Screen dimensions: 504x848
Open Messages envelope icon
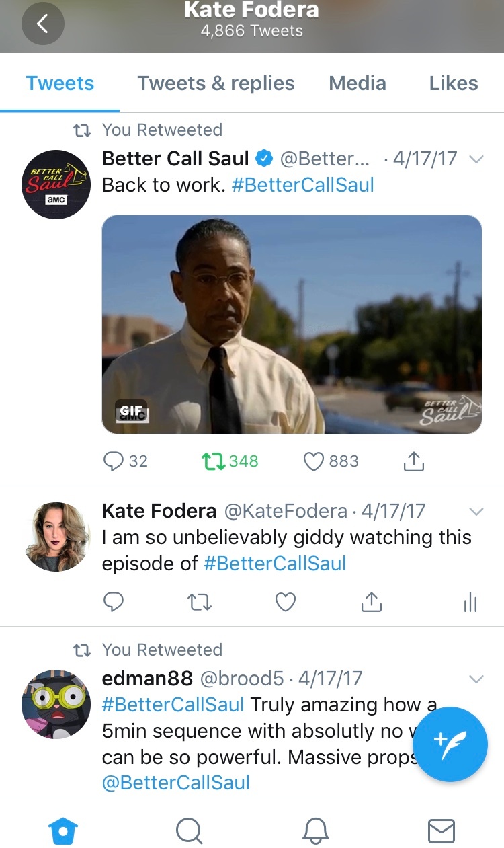coord(442,831)
